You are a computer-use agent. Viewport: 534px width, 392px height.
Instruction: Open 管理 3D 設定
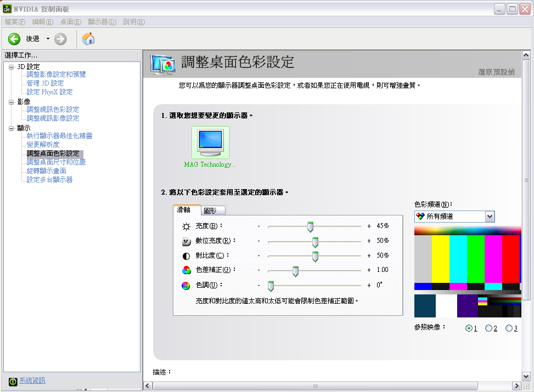click(46, 83)
